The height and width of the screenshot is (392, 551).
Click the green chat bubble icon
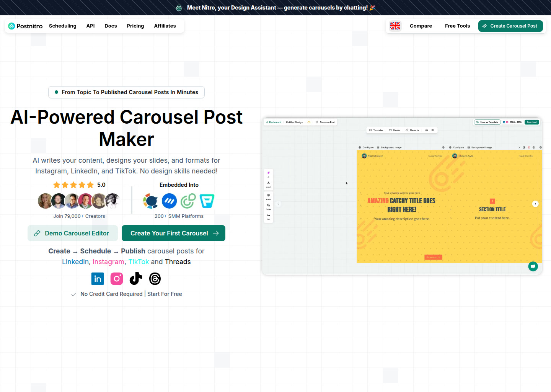point(533,266)
